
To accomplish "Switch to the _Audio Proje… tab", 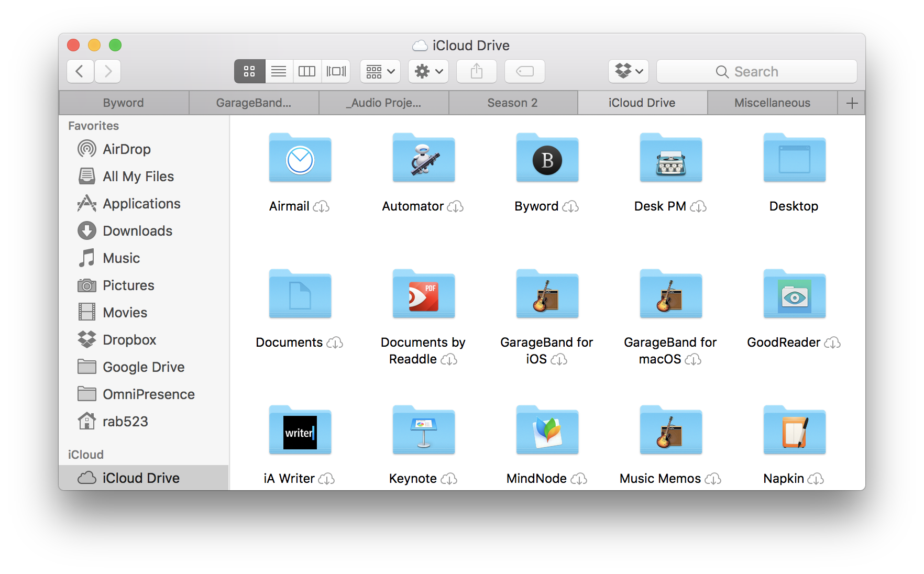I will point(383,103).
